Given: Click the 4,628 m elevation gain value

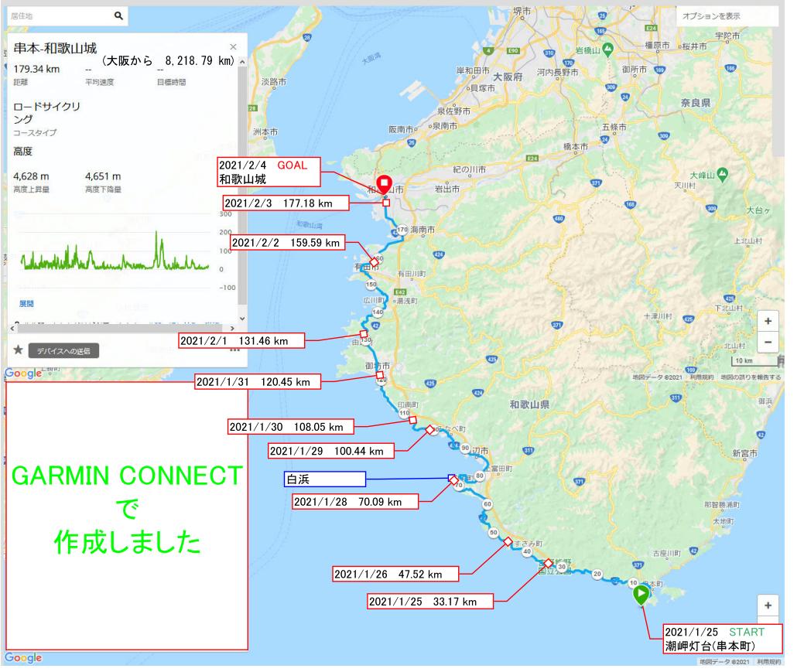Looking at the screenshot, I should pyautogui.click(x=31, y=176).
